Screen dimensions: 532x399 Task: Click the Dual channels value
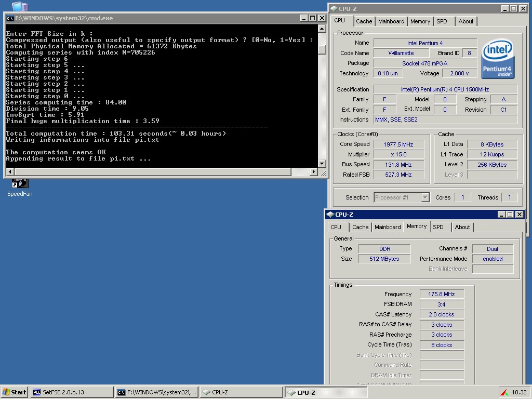(x=493, y=249)
